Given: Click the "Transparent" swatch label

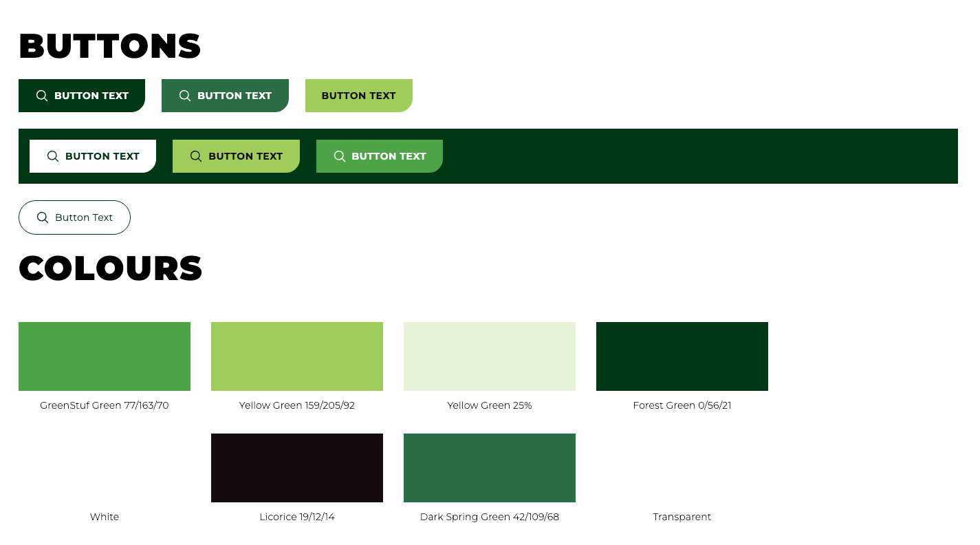Looking at the screenshot, I should pyautogui.click(x=682, y=517).
